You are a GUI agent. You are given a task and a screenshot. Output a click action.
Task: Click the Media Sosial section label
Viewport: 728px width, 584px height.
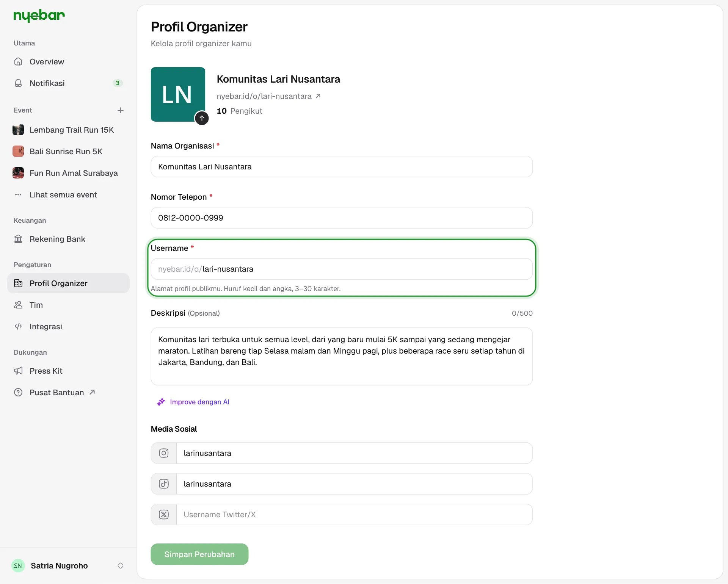tap(174, 429)
